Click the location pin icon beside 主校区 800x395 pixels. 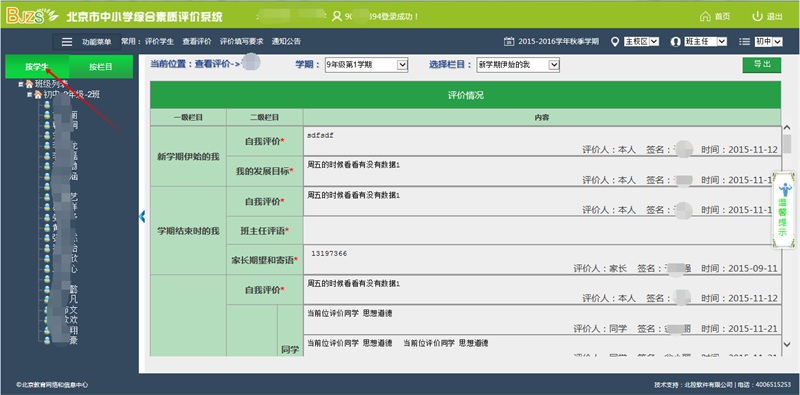615,42
